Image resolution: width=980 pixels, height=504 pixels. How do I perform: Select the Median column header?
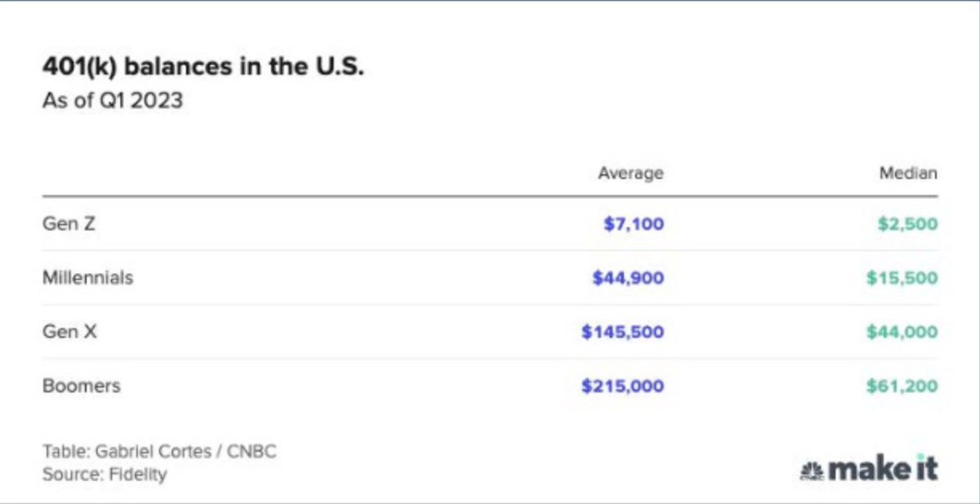[908, 173]
